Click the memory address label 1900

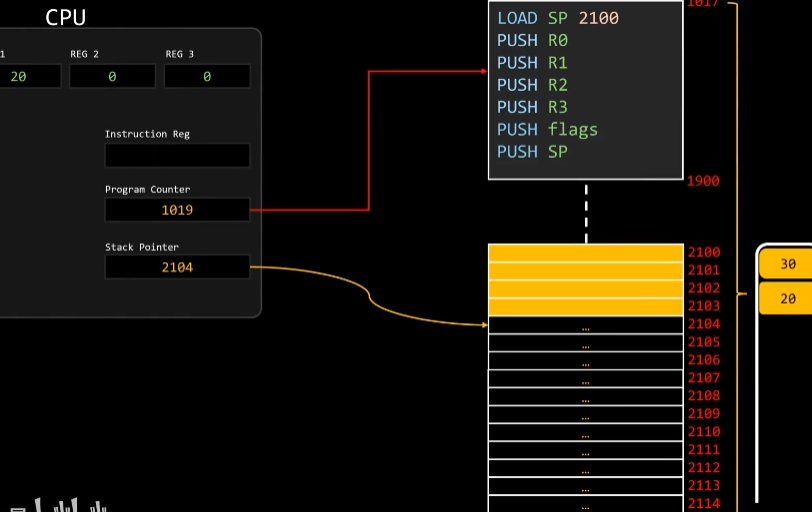click(703, 181)
